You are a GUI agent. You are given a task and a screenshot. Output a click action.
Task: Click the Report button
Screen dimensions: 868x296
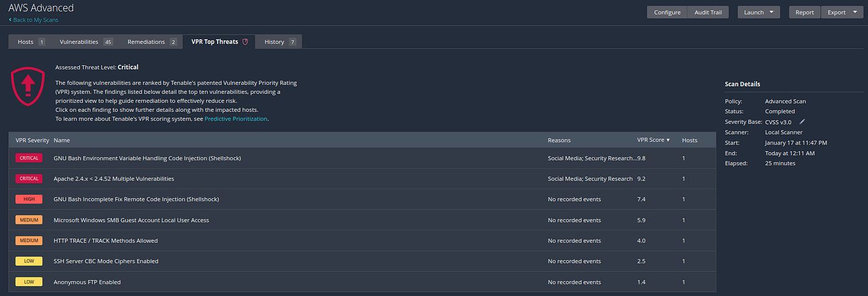pyautogui.click(x=805, y=12)
